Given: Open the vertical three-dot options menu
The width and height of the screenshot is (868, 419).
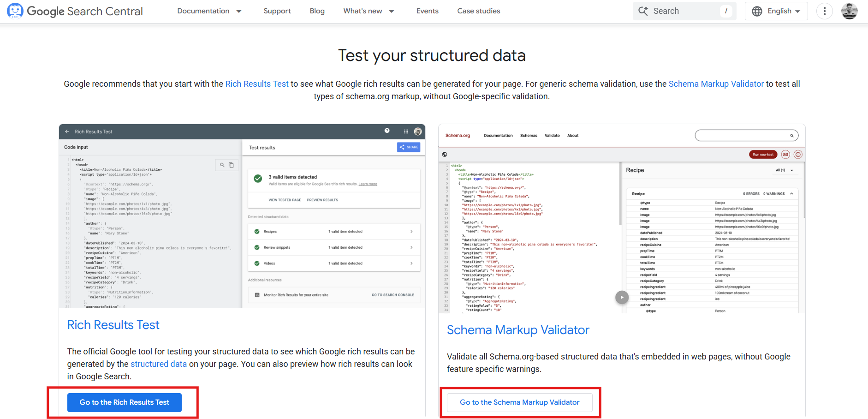Looking at the screenshot, I should tap(824, 11).
